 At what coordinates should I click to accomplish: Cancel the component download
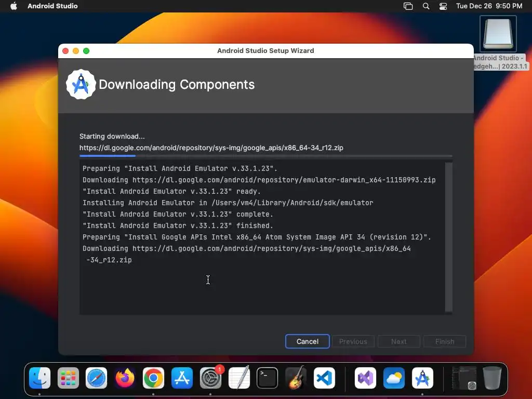click(x=308, y=341)
